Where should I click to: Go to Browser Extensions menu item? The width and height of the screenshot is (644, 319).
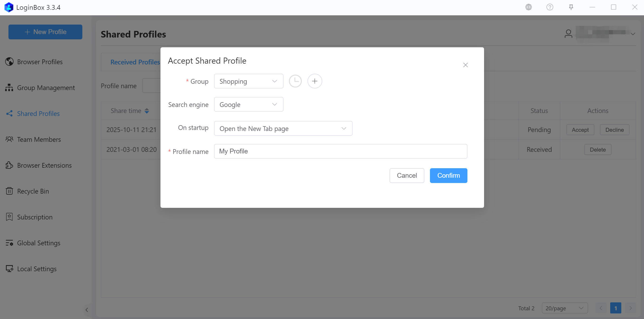[44, 165]
